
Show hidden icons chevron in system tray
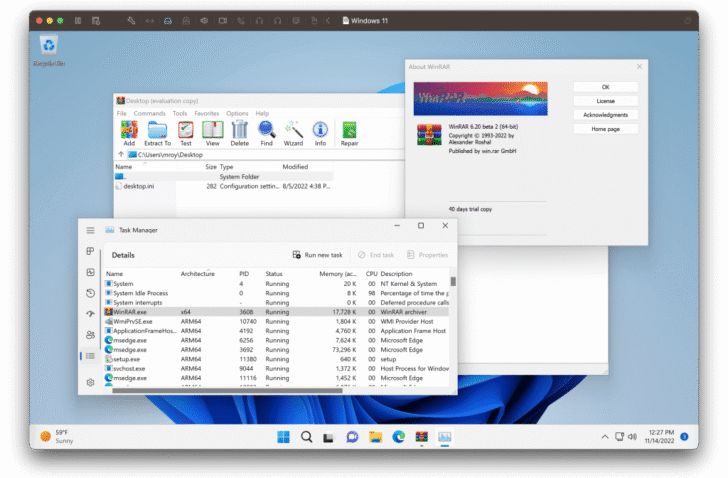coord(605,437)
